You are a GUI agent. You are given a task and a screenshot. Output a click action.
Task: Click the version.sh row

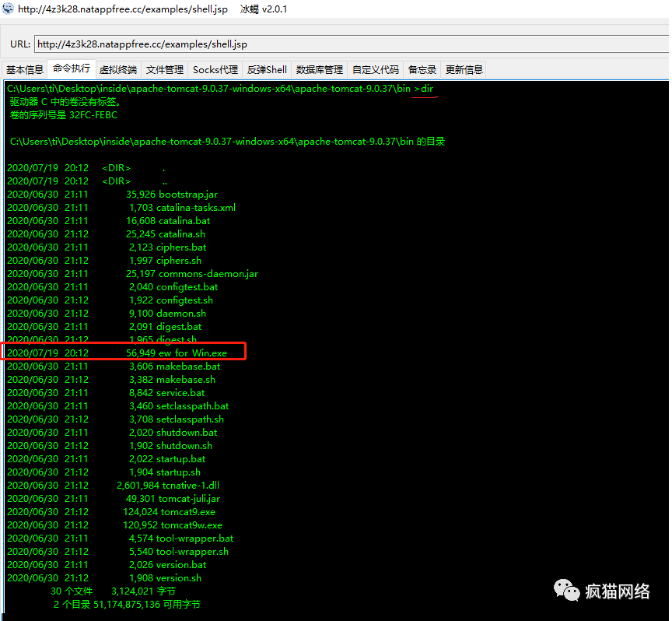(x=104, y=578)
